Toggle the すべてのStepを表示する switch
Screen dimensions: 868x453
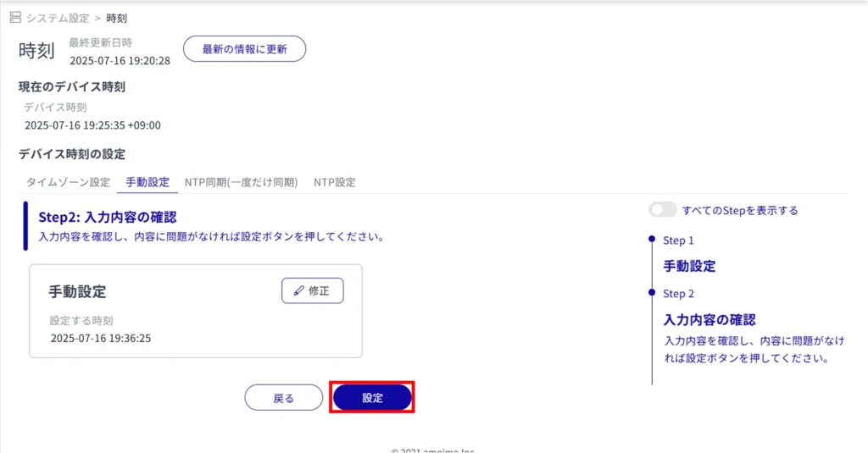[x=662, y=210]
